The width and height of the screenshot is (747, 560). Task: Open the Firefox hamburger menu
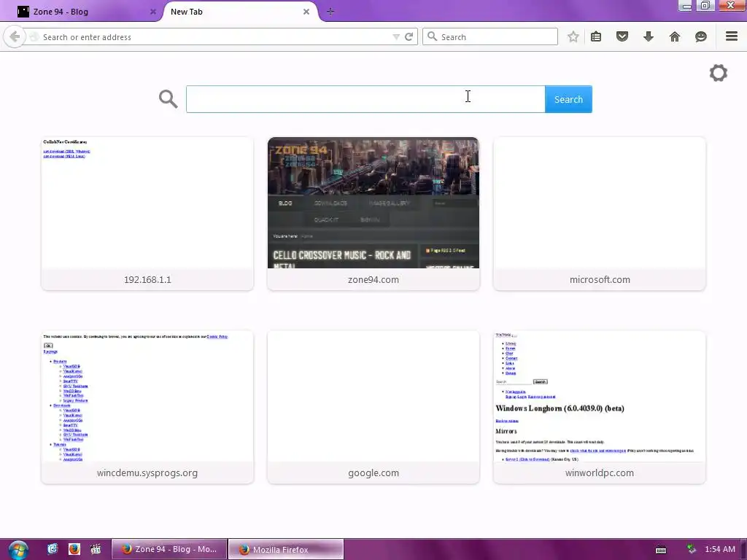click(x=732, y=36)
